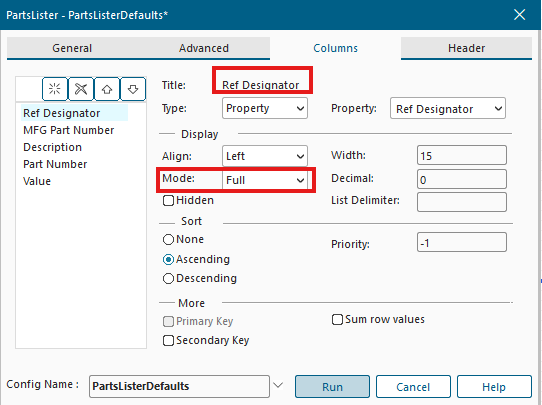Select Value in the column list
The image size is (542, 405).
point(37,181)
